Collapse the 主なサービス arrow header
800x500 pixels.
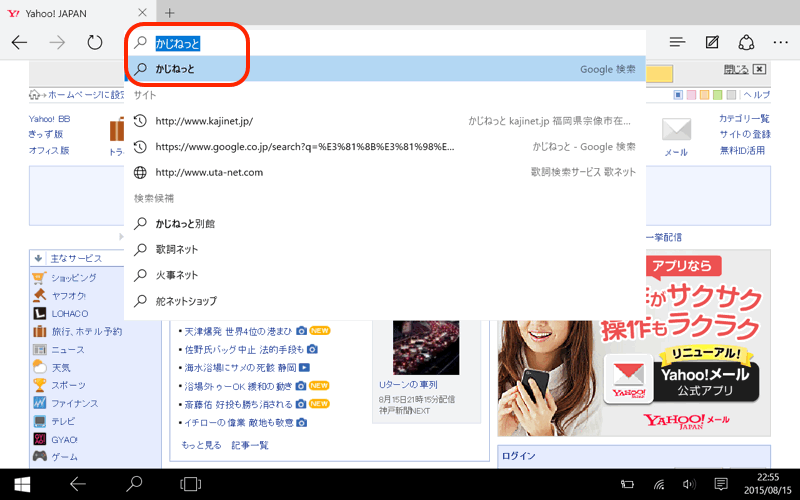pyautogui.click(x=38, y=258)
